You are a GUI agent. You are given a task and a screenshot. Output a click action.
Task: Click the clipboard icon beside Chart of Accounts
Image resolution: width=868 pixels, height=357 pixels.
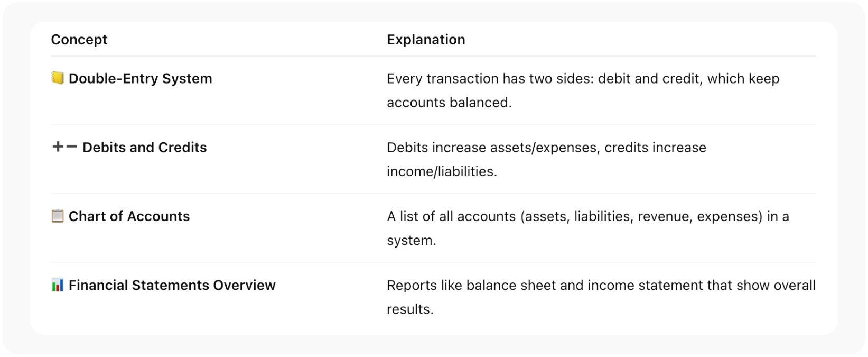(x=57, y=216)
